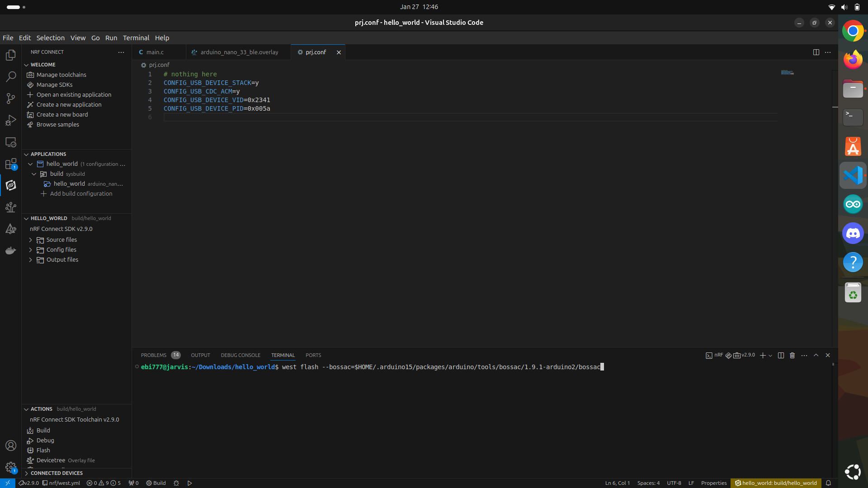Screen dimensions: 868x488
Task: Click Flash in the Actions panel
Action: point(43,450)
